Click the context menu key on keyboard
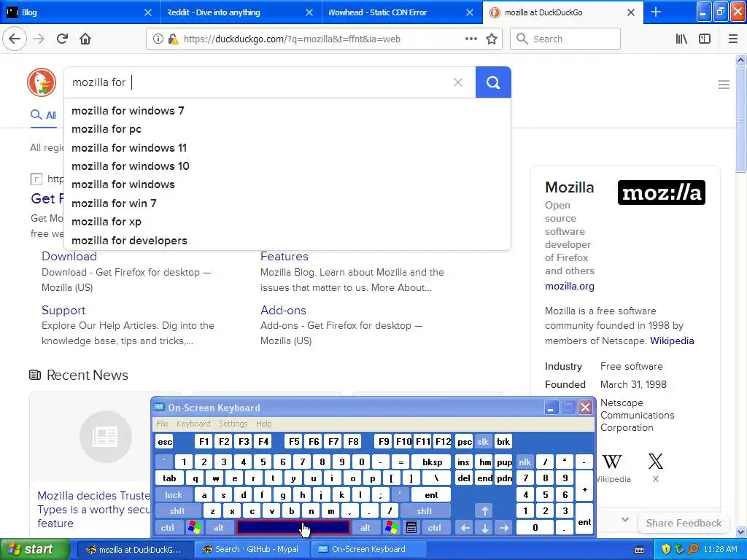747x560 pixels. click(411, 528)
